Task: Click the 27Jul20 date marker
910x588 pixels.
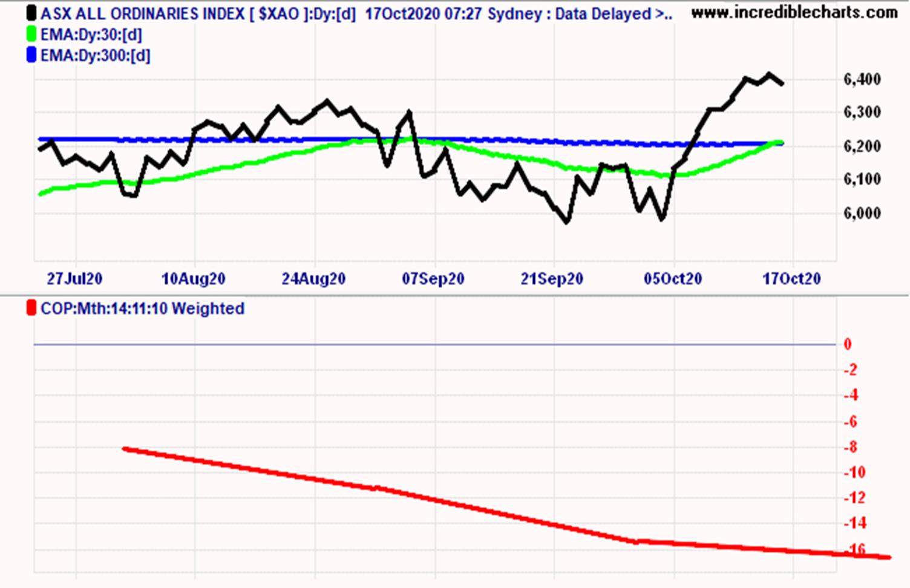Action: (74, 279)
